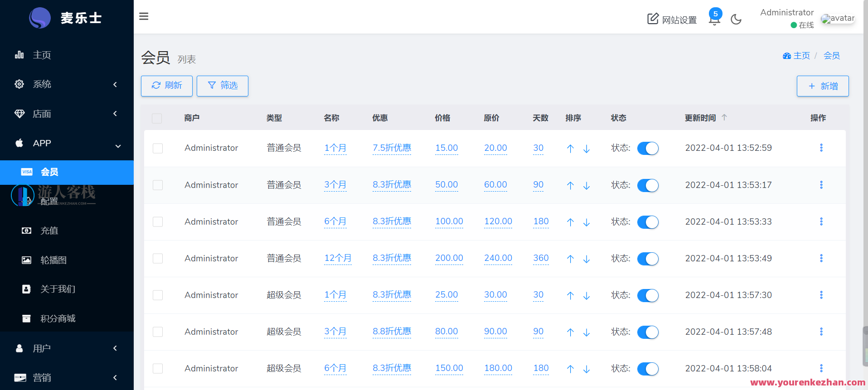
Task: Collapse the APP sidebar menu
Action: [x=67, y=143]
